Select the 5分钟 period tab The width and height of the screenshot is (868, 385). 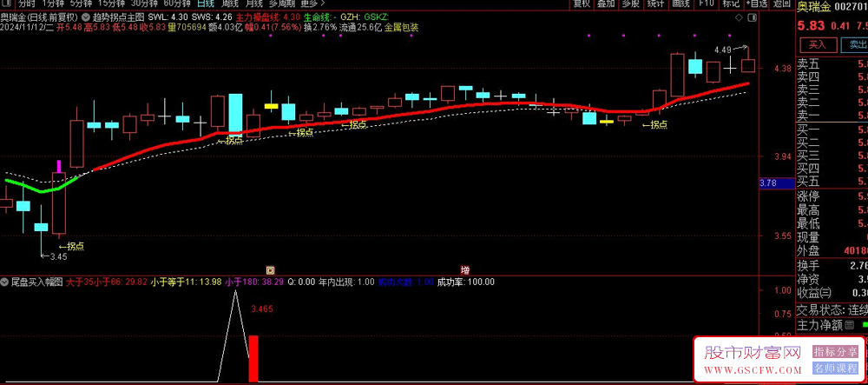click(x=80, y=3)
